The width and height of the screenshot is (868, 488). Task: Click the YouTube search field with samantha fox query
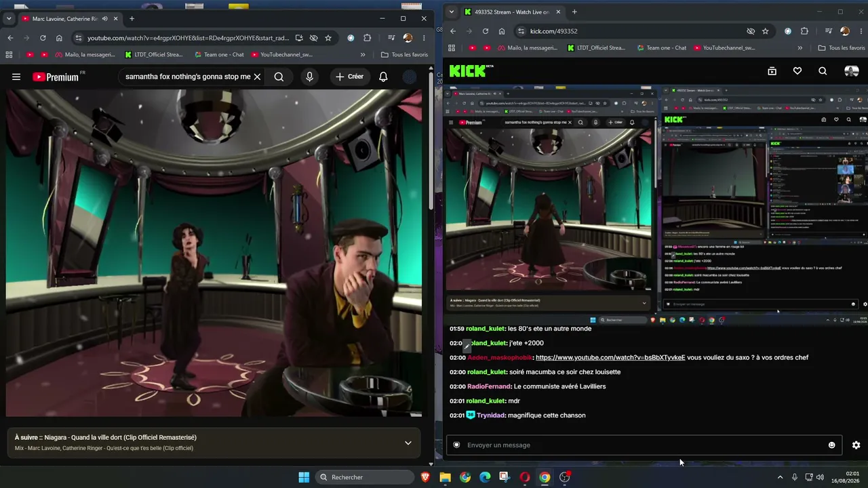[x=188, y=77]
